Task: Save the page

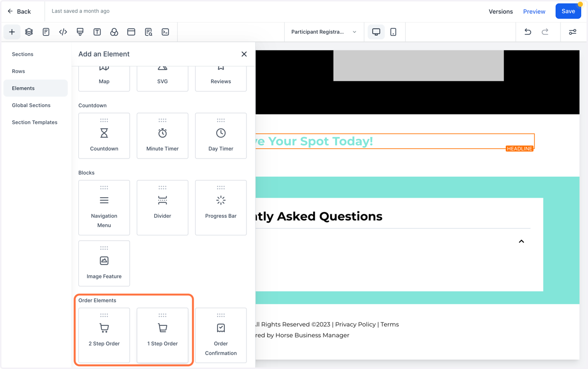Action: pos(568,11)
